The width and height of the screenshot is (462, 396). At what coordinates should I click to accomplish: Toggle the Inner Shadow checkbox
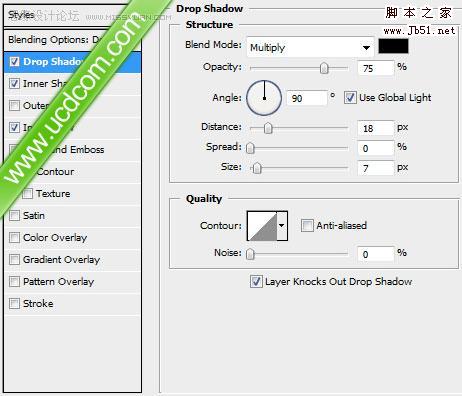14,83
